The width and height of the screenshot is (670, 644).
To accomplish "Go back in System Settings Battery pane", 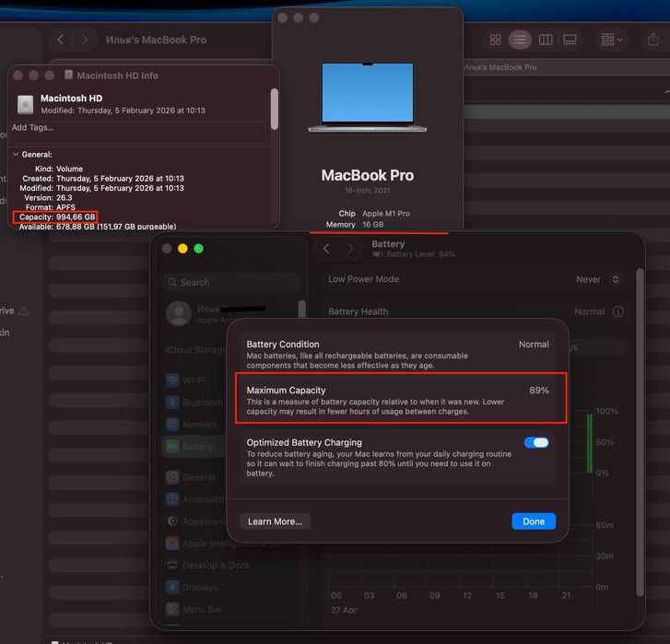I will tap(326, 249).
